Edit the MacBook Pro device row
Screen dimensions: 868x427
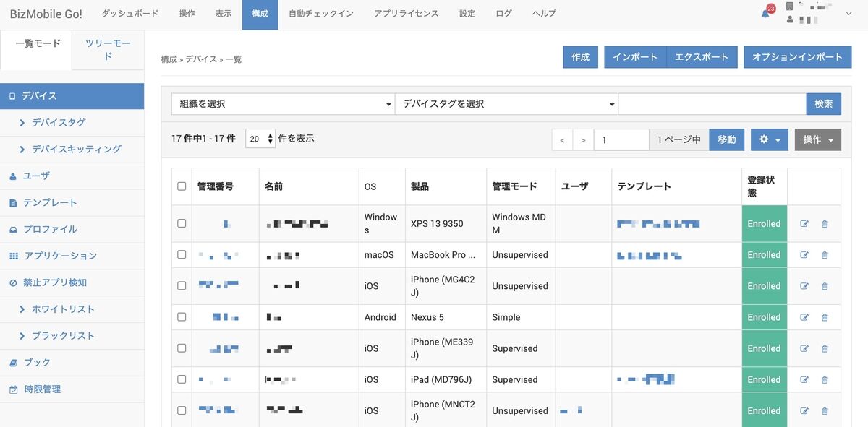point(804,255)
